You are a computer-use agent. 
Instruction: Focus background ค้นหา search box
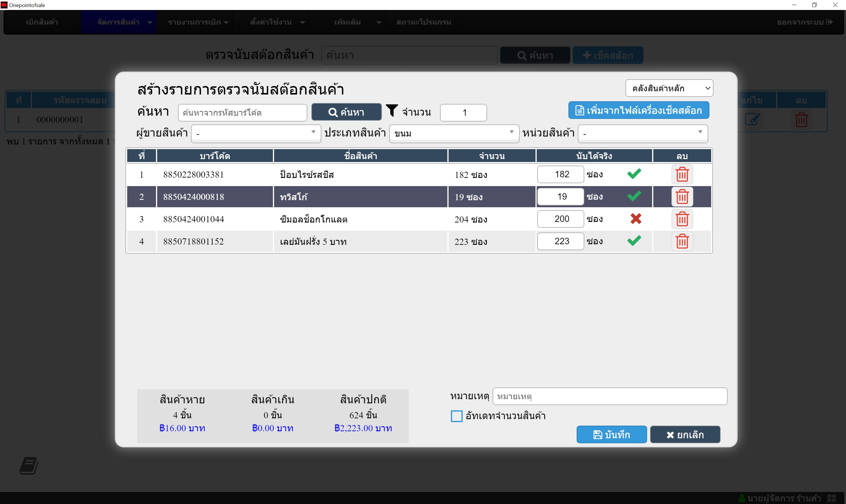409,55
